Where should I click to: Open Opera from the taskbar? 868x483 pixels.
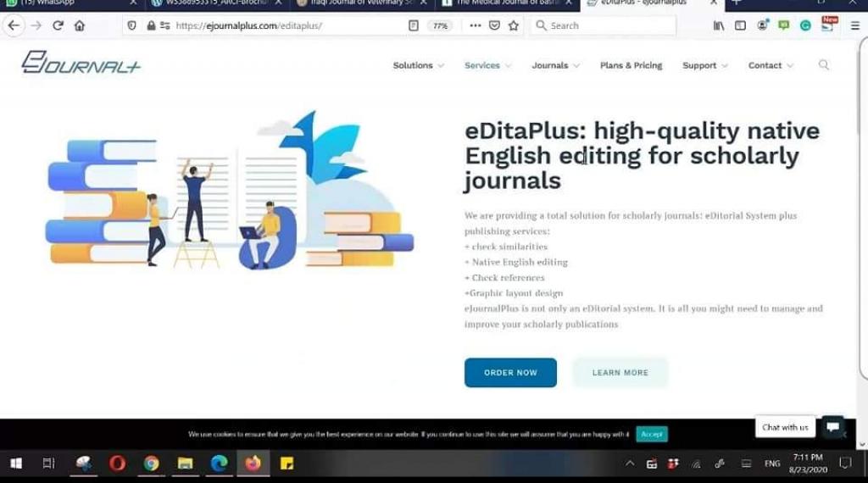(117, 464)
